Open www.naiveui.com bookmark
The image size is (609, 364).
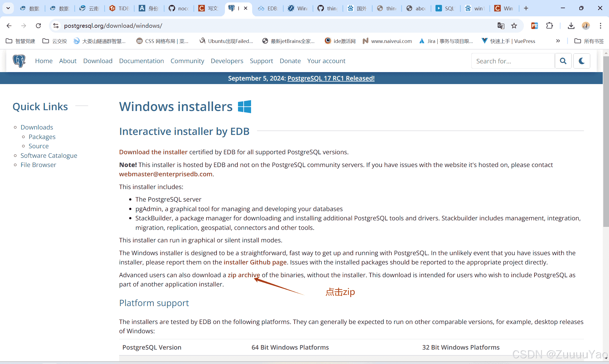click(x=387, y=41)
